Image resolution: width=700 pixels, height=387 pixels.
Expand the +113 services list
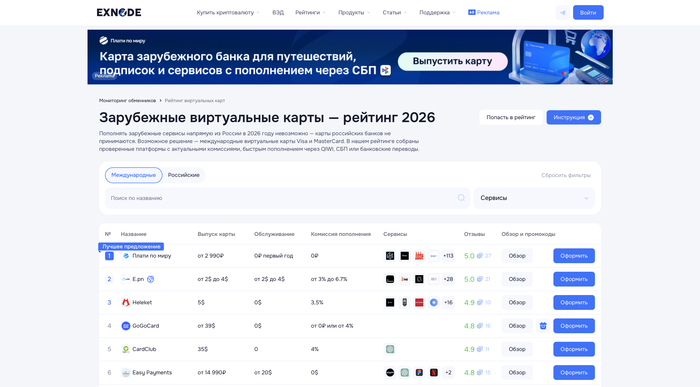tap(448, 256)
